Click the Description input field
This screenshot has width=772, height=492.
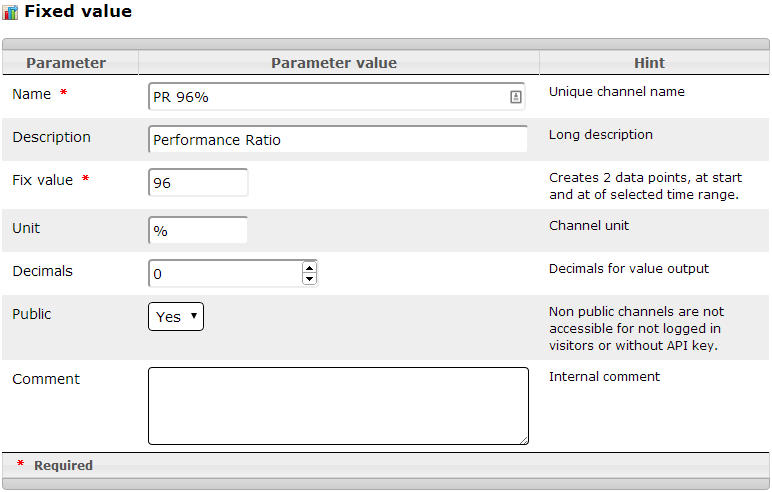tap(338, 139)
